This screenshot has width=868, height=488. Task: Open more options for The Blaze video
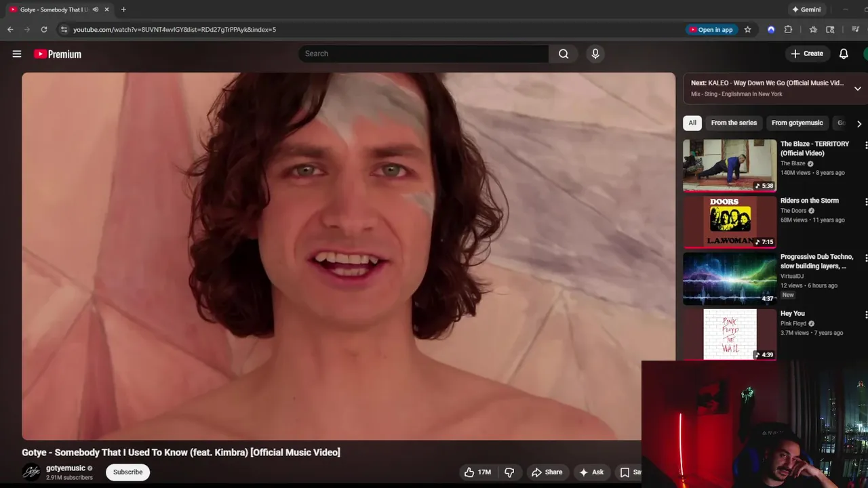(x=865, y=145)
